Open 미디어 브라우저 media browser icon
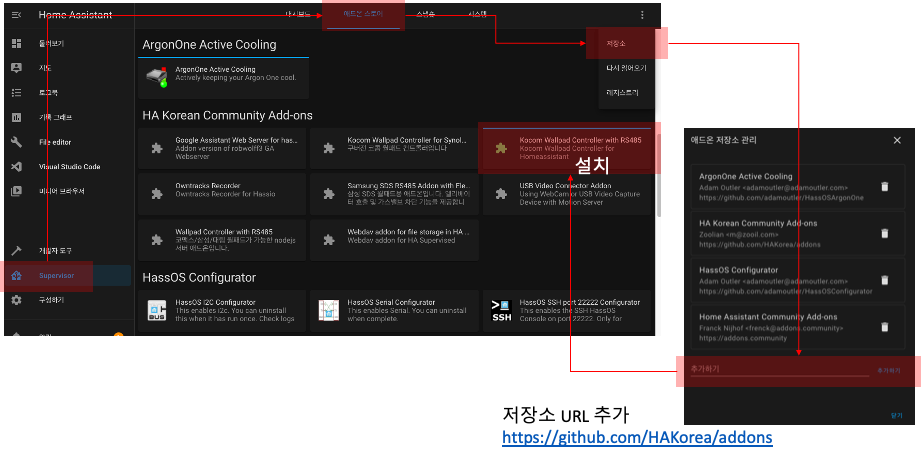Screen dimensions: 921x460 (x=16, y=191)
